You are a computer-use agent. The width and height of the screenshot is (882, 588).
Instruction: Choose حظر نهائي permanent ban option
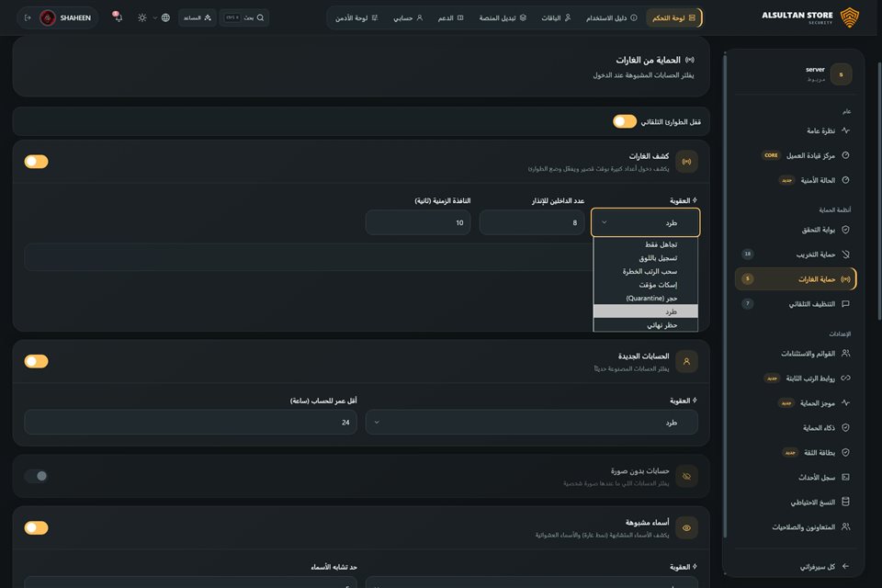(645, 325)
